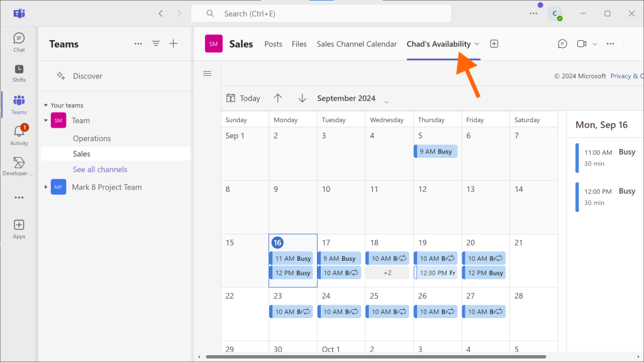Add a new tab to Sales channel
Image resolution: width=644 pixels, height=362 pixels.
click(494, 43)
